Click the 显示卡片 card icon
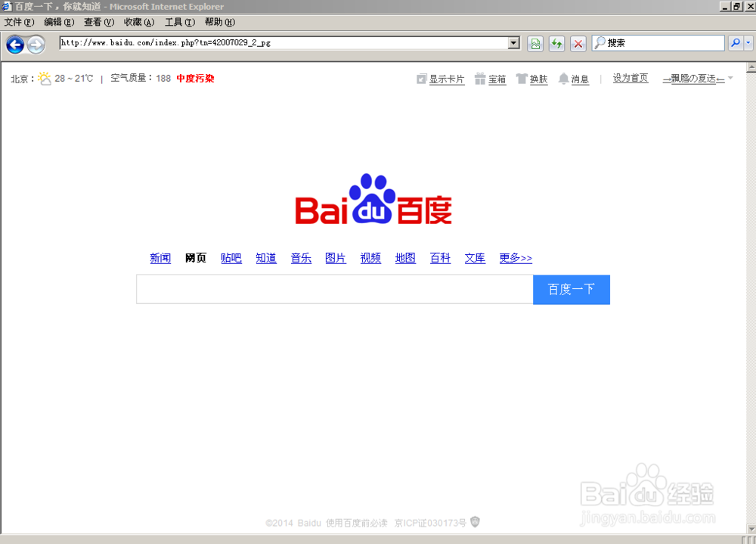The image size is (756, 544). click(x=421, y=79)
